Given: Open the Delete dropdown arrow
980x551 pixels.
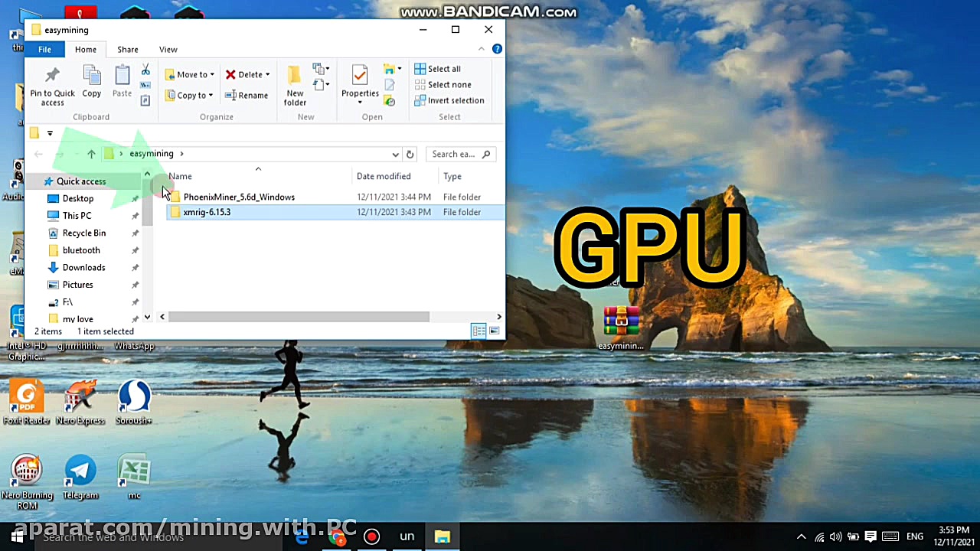Looking at the screenshot, I should coord(267,75).
